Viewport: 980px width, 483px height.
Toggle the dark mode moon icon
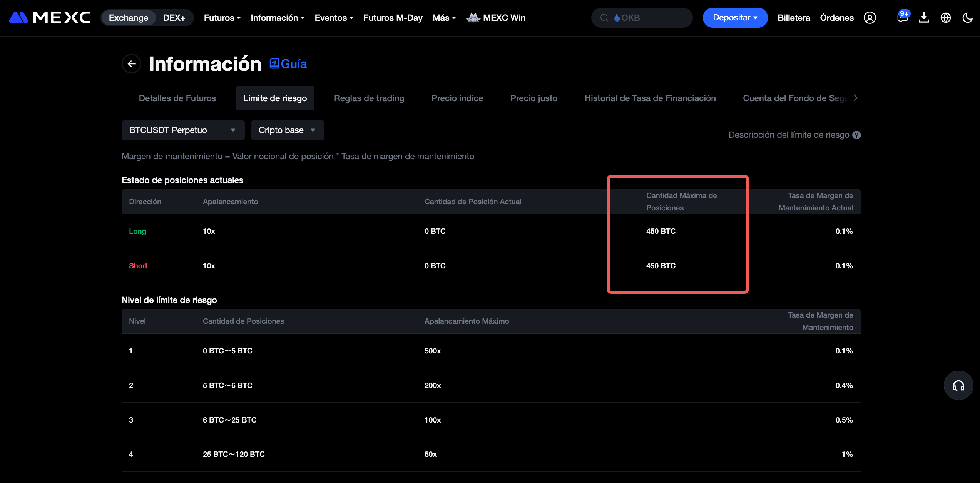click(967, 18)
